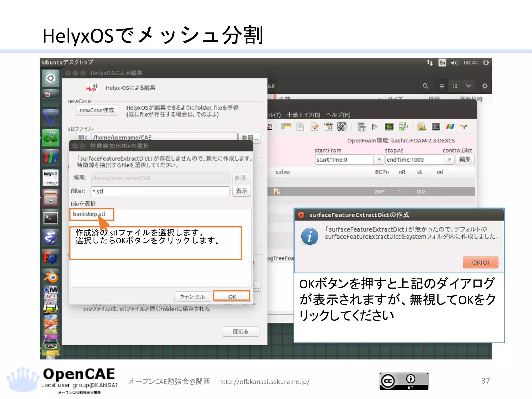Viewport: 532px width, 399px height.
Task: Click the document-with-pencil edit icon in TreeFoam
Action: pos(315,127)
